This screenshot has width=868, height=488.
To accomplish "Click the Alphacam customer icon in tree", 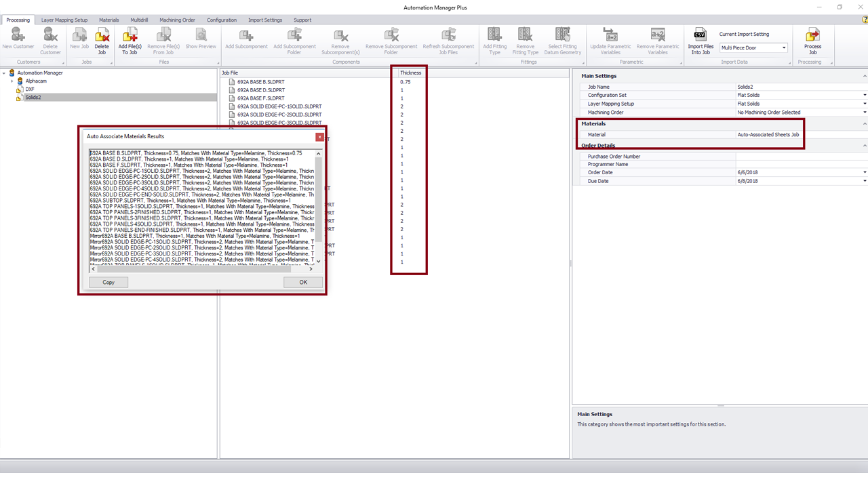I will tap(20, 81).
